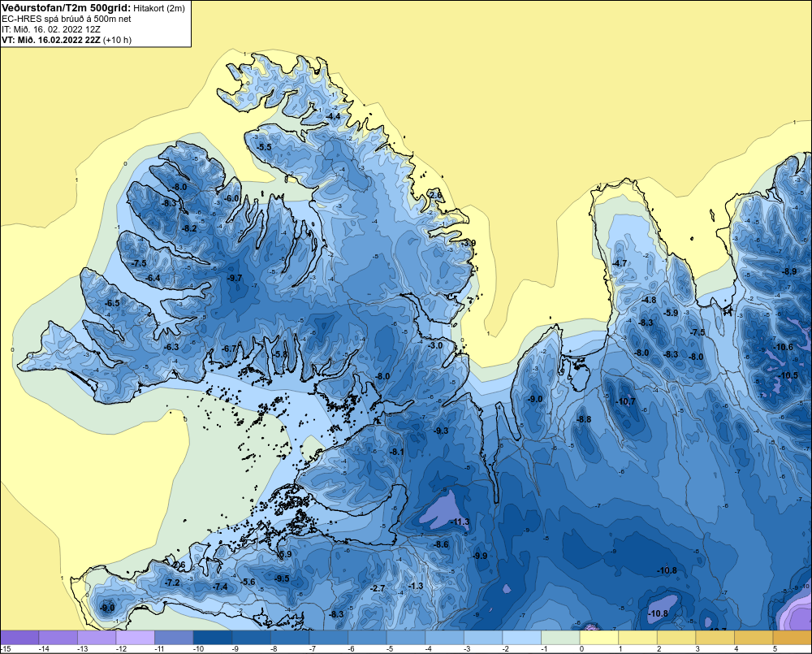Image resolution: width=812 pixels, height=654 pixels.
Task: Click the -8.9 temperature label
Action: pos(789,271)
